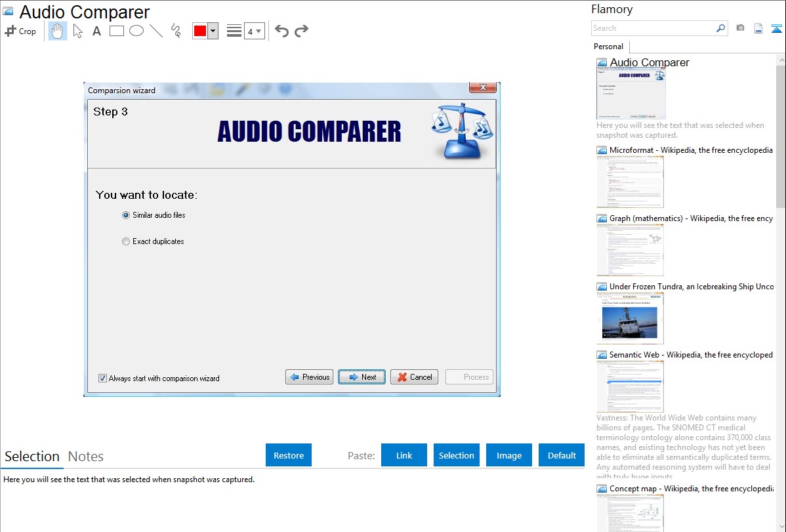Click the magnifier search icon
The height and width of the screenshot is (532, 786).
(x=721, y=28)
